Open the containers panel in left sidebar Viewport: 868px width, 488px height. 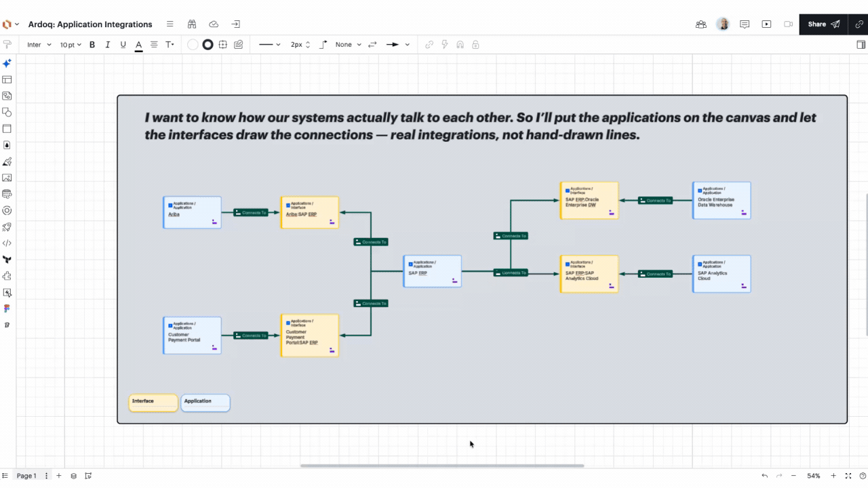tap(7, 129)
